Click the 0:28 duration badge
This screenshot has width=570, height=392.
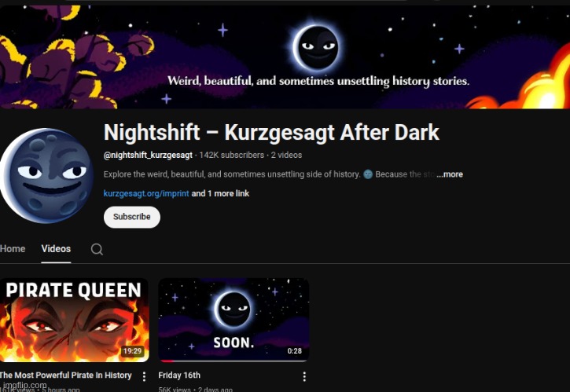tap(295, 351)
